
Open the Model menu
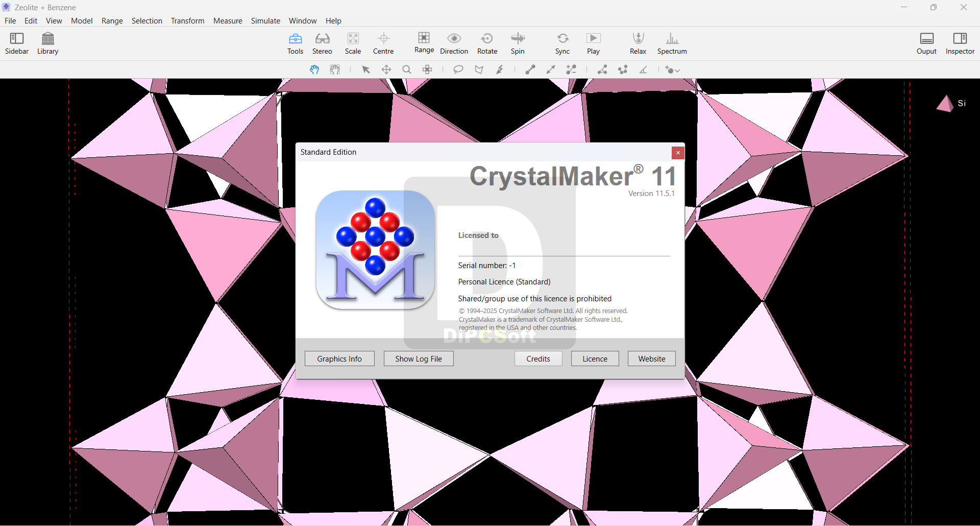(82, 21)
